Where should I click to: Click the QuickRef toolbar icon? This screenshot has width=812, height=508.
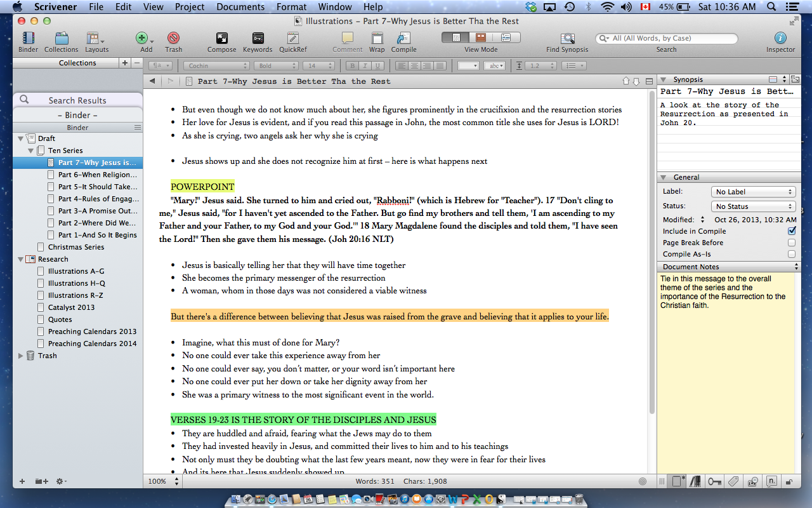pos(293,38)
